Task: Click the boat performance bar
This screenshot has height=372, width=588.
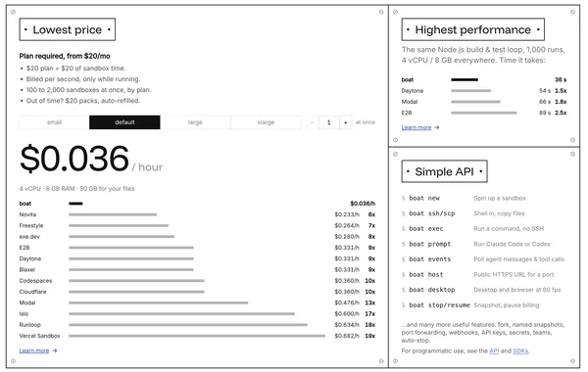Action: tap(465, 80)
